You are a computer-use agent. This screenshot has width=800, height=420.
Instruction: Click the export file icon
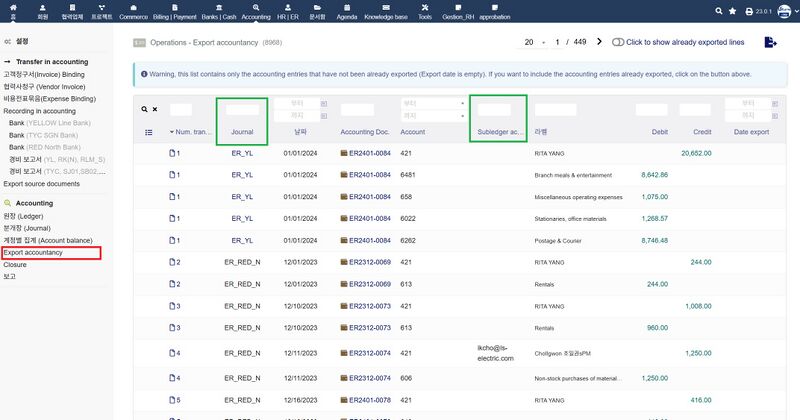tap(770, 42)
